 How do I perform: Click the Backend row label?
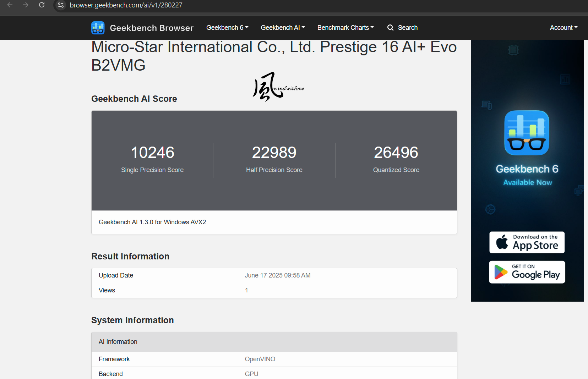tap(111, 374)
